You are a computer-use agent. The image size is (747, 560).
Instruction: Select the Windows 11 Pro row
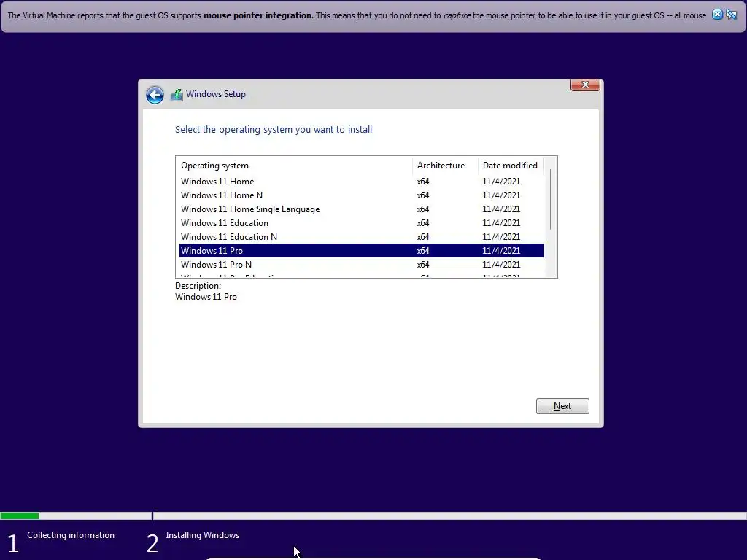(x=362, y=251)
